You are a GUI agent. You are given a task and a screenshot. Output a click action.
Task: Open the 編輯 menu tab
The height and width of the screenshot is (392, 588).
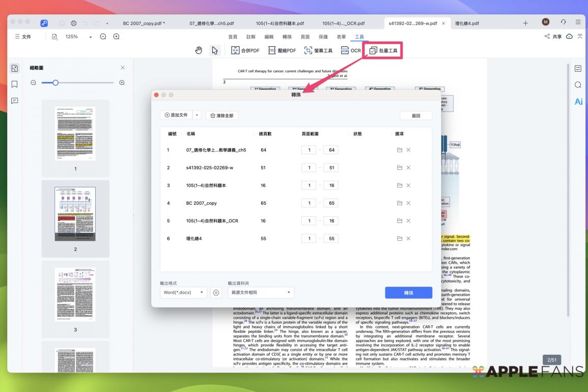[x=269, y=37]
